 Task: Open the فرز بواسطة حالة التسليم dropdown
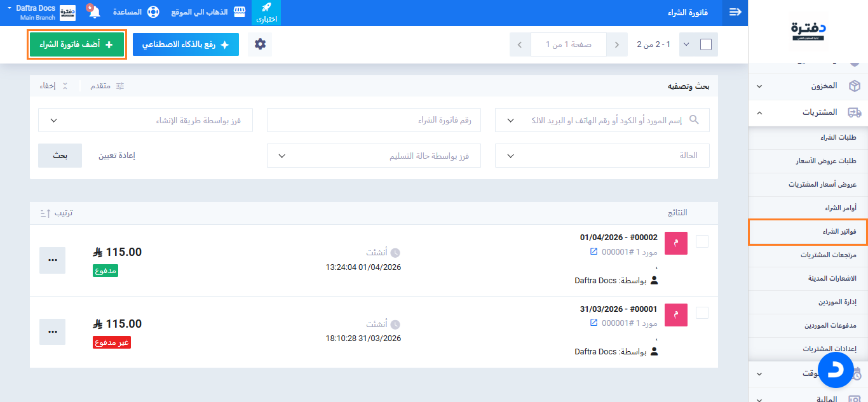[x=374, y=156]
